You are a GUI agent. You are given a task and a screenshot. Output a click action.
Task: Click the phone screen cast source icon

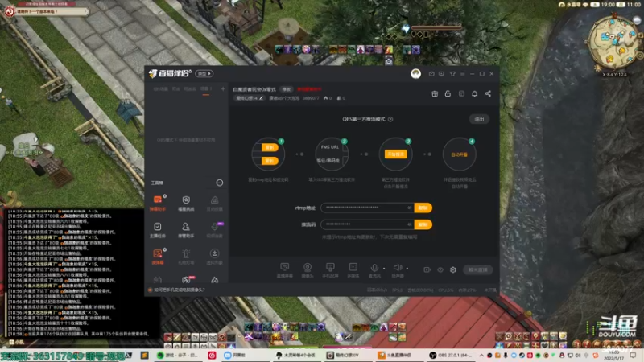330,270
